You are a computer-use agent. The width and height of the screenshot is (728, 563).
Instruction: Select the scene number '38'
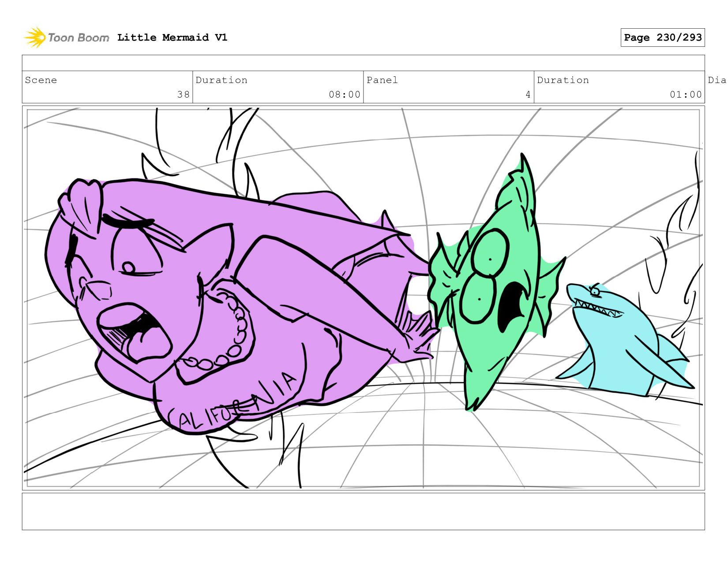[184, 94]
